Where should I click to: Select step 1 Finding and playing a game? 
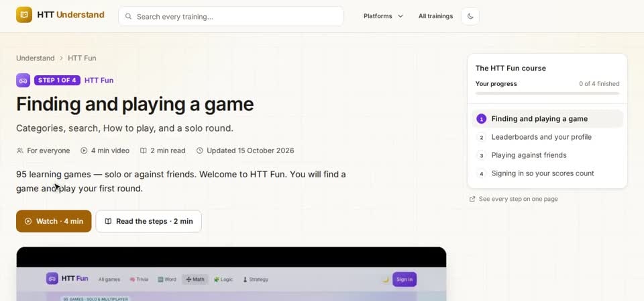pos(547,119)
